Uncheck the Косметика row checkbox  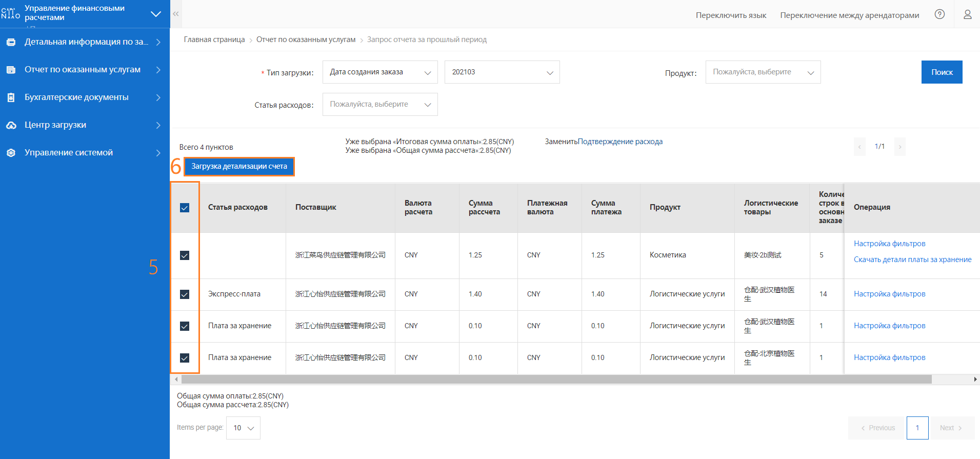[185, 255]
